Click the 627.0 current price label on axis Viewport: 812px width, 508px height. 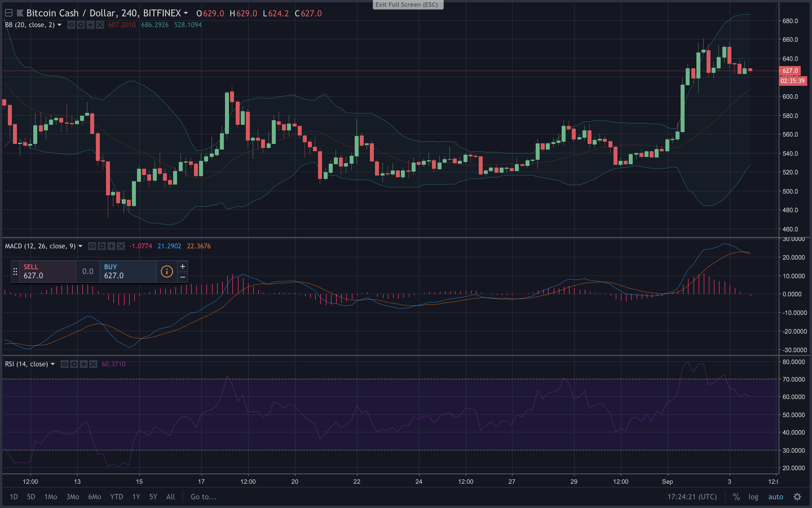(790, 71)
